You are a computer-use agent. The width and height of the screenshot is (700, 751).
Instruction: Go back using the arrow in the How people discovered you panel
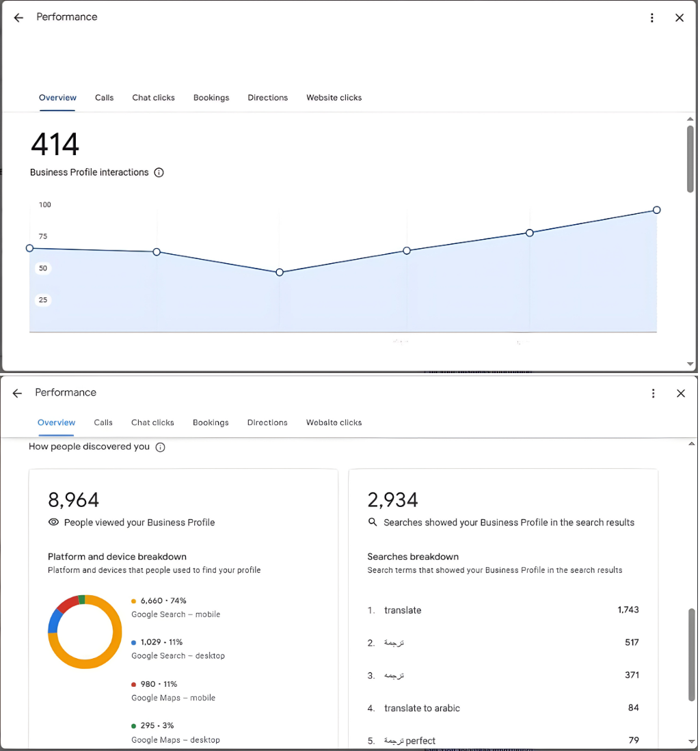[x=18, y=393]
